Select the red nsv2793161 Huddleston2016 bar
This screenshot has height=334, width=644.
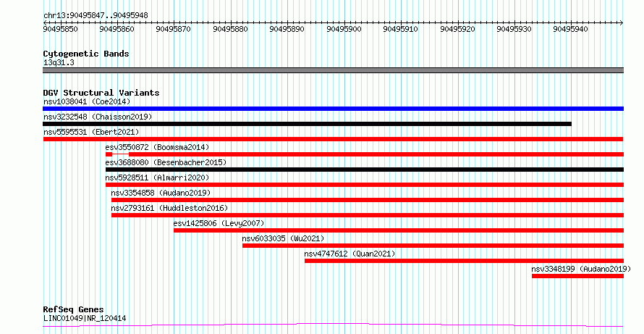tap(368, 215)
